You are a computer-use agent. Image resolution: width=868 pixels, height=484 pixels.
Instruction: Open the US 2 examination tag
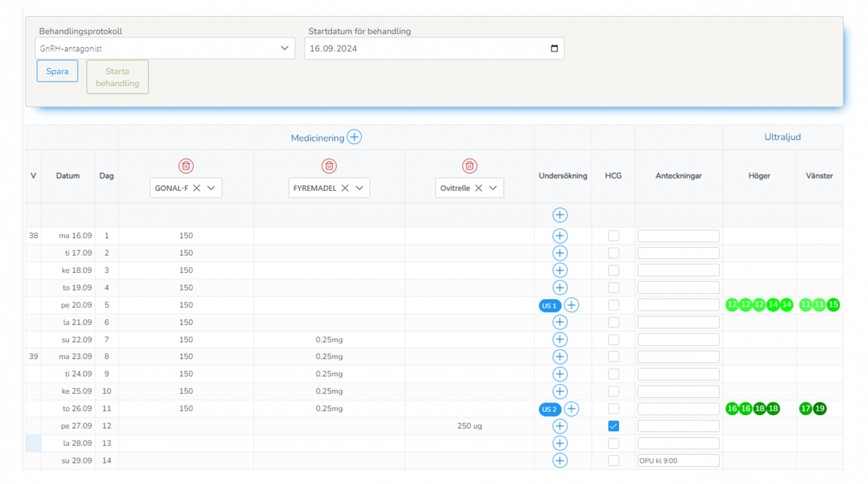(550, 409)
